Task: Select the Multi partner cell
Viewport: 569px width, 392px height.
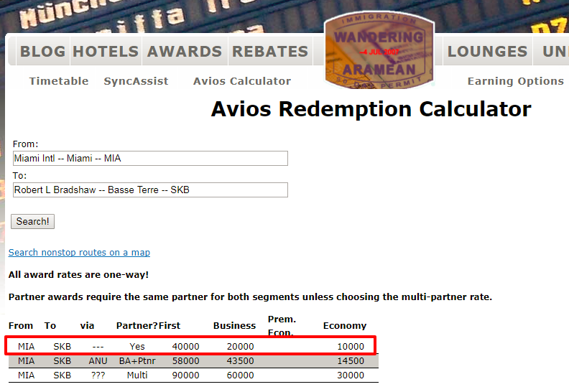Action: (137, 375)
